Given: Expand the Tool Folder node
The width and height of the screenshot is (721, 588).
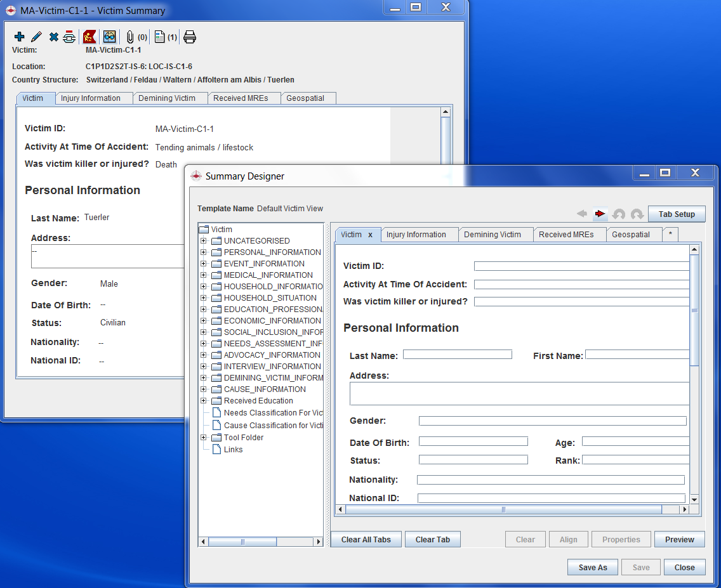Looking at the screenshot, I should pyautogui.click(x=204, y=438).
